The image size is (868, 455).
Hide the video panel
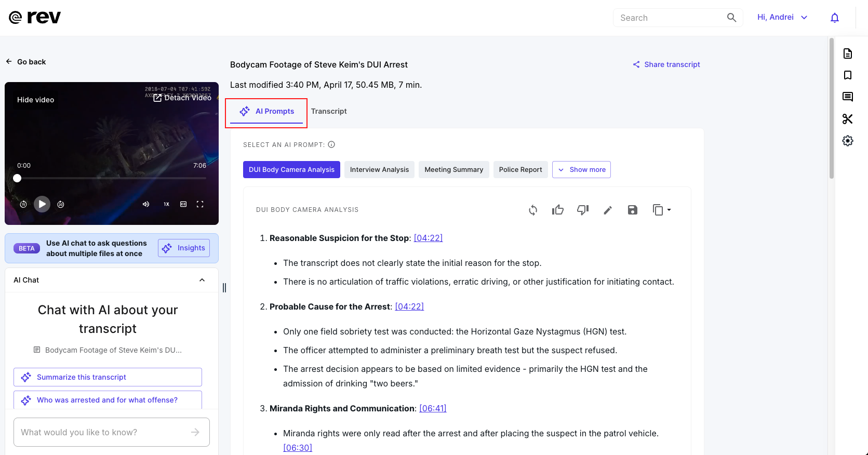35,100
